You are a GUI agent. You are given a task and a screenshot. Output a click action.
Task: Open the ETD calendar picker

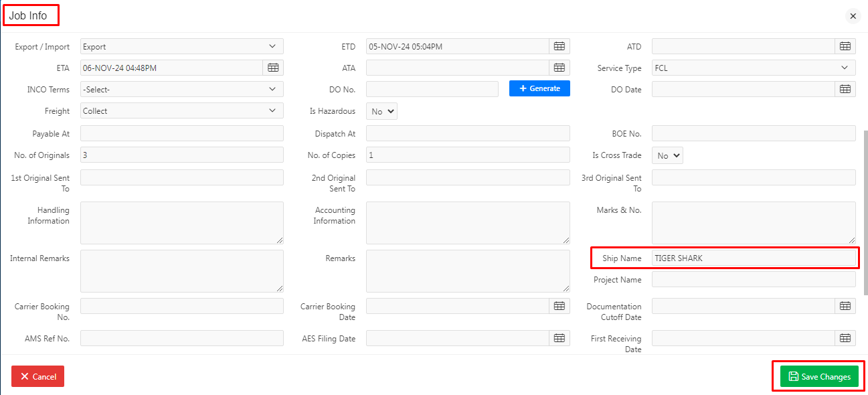(559, 46)
